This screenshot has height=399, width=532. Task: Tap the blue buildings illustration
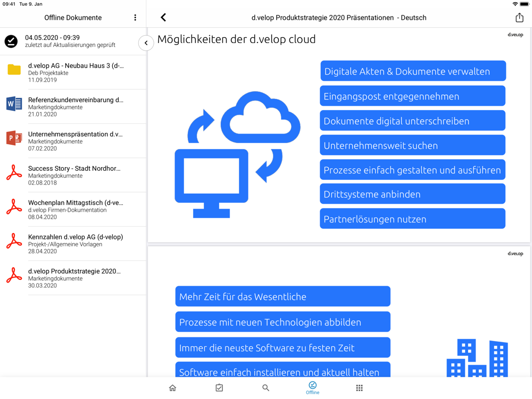click(x=477, y=358)
